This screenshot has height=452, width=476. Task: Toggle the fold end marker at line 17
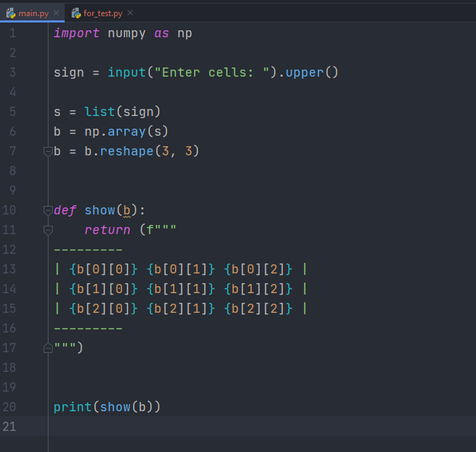48,347
